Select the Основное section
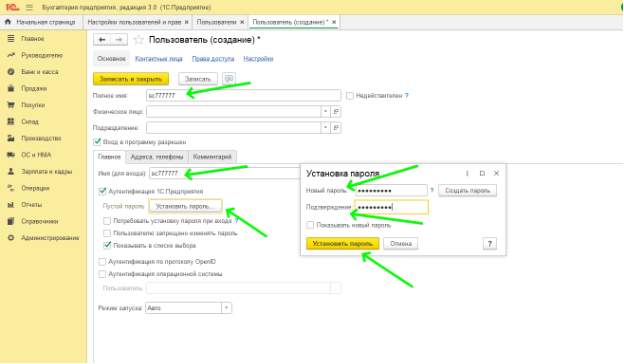624x364 pixels. coord(111,59)
